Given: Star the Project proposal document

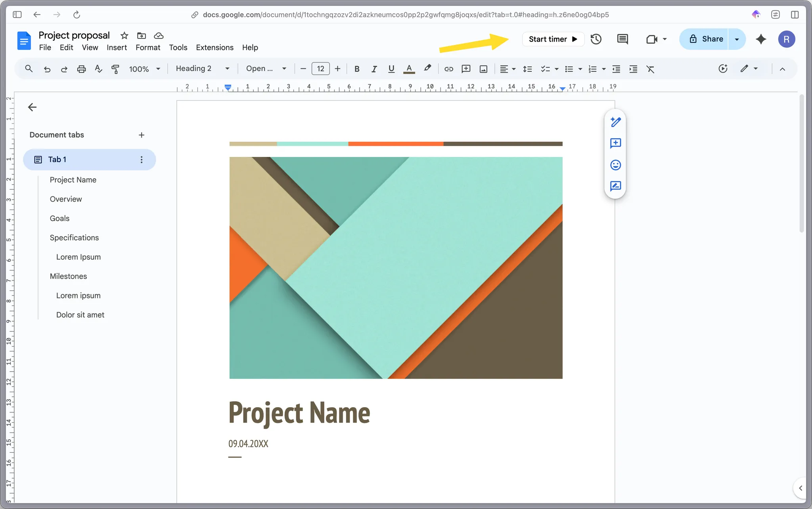Looking at the screenshot, I should point(124,36).
